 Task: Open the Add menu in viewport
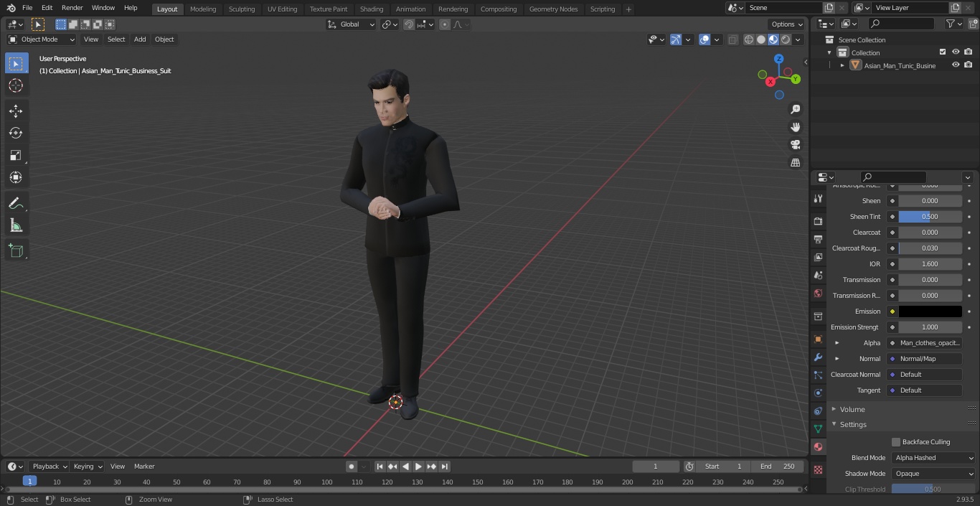click(140, 39)
